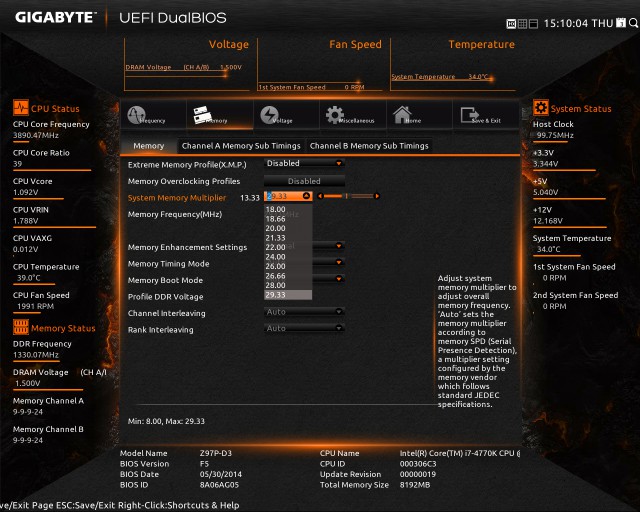Viewport: 640px width, 512px height.
Task: Choose multiplier 24.00 from list
Action: pyautogui.click(x=288, y=257)
